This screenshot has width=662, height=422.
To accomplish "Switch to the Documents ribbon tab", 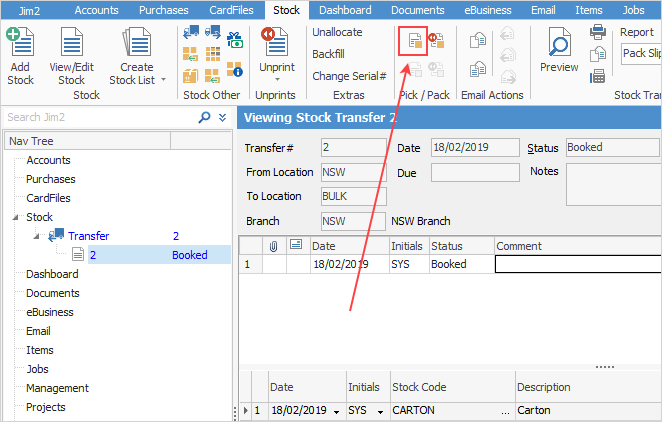I will [x=418, y=10].
